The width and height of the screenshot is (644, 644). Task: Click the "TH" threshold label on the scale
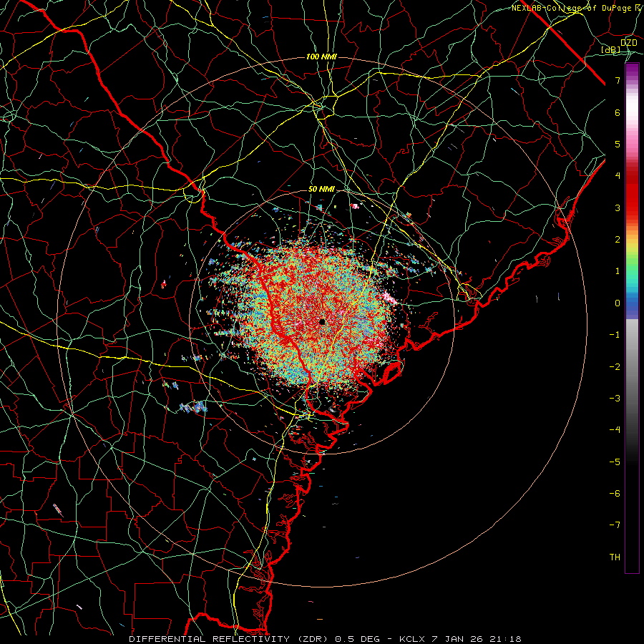615,557
